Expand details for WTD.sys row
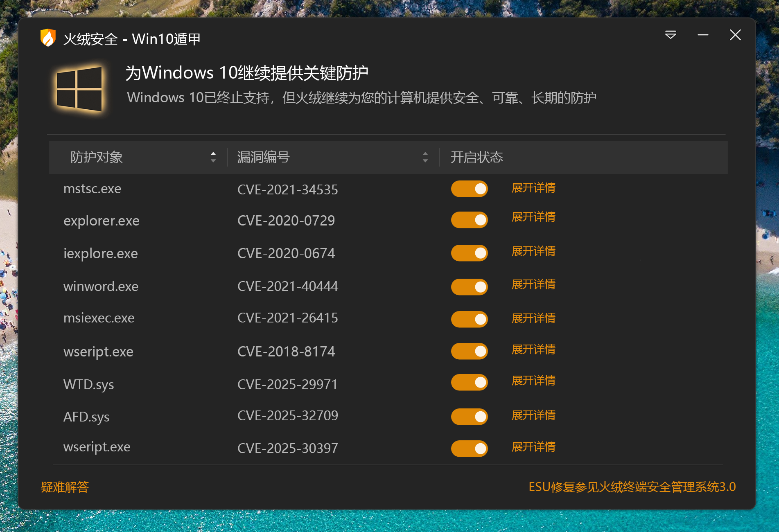This screenshot has width=779, height=532. [533, 381]
